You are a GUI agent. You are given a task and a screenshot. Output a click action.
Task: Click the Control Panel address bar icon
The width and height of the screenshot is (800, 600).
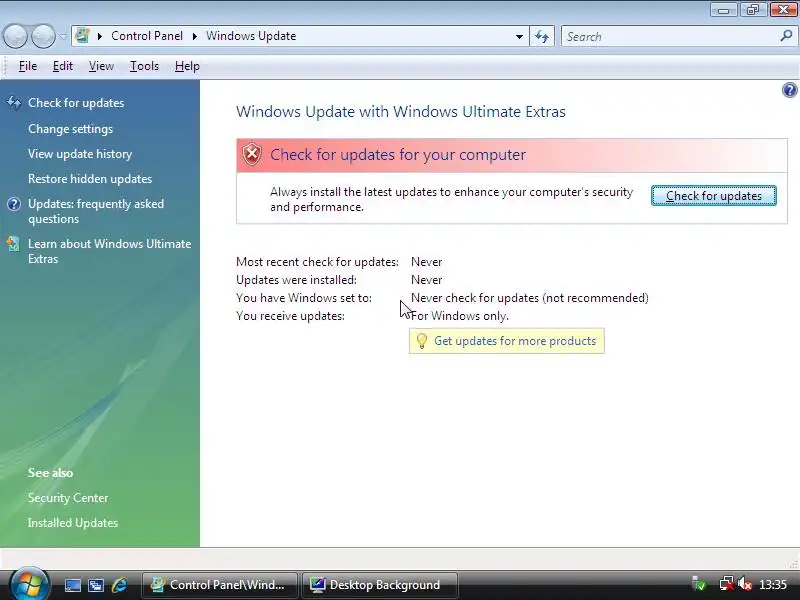point(82,36)
